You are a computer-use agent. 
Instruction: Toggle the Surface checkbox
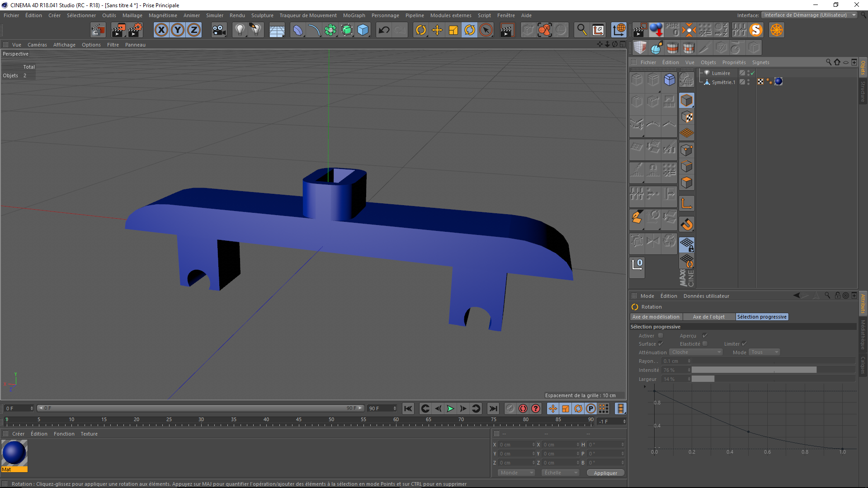coord(660,344)
